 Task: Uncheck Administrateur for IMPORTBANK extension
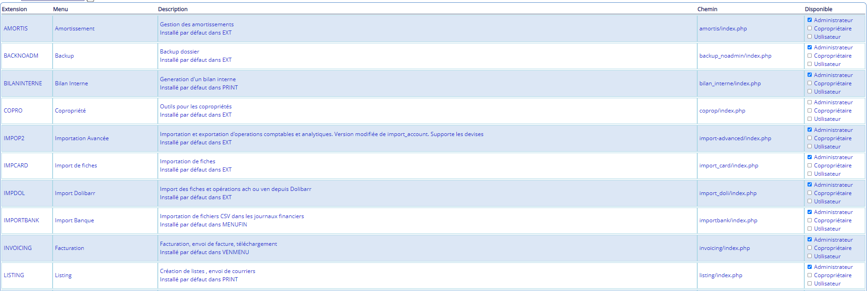point(809,212)
